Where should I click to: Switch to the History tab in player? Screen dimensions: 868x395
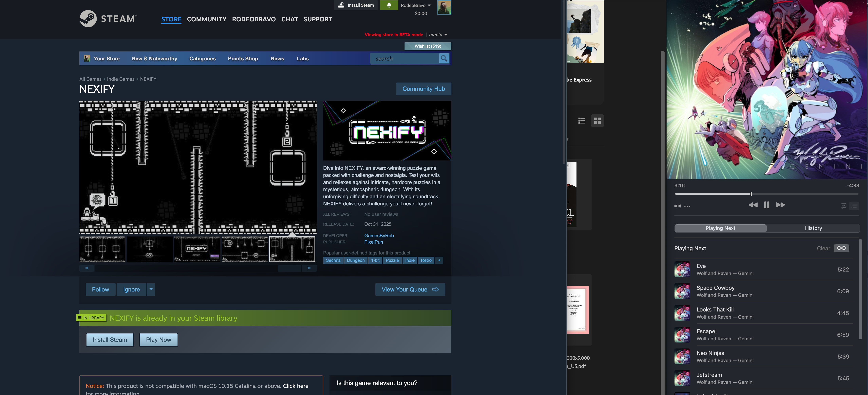813,228
